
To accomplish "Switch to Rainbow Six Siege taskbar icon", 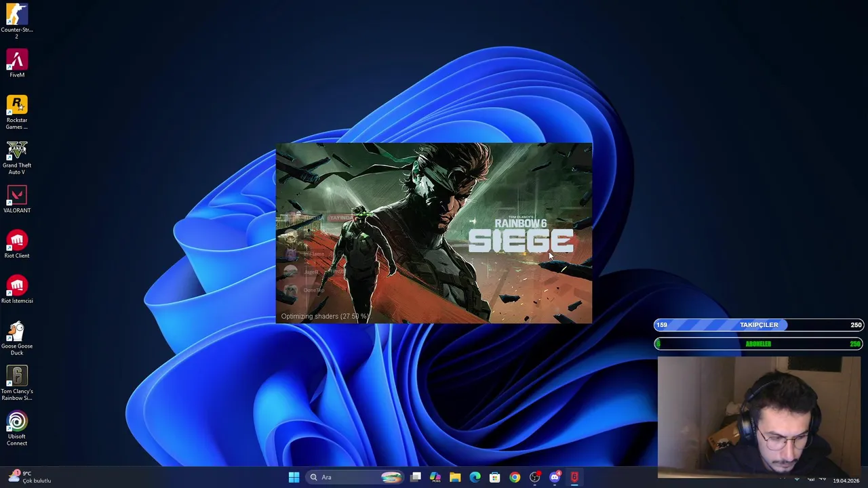I will click(574, 477).
